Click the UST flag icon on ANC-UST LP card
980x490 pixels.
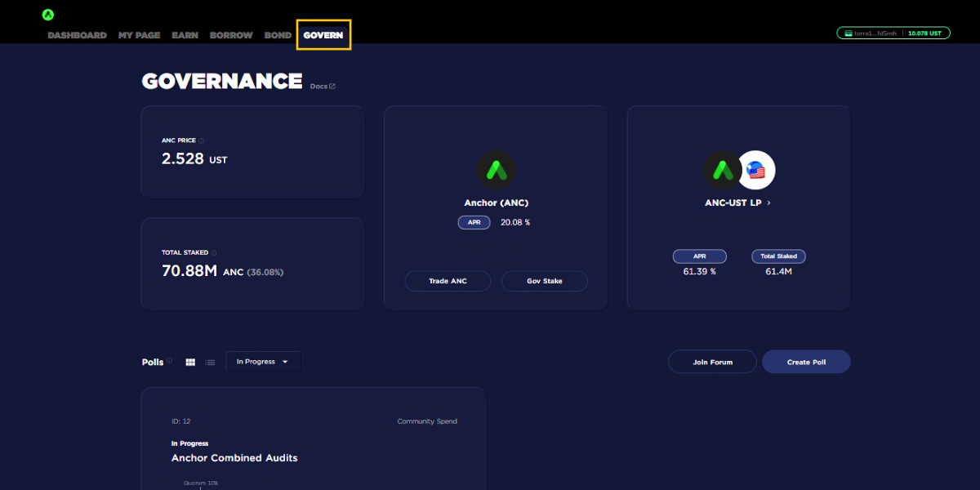756,171
